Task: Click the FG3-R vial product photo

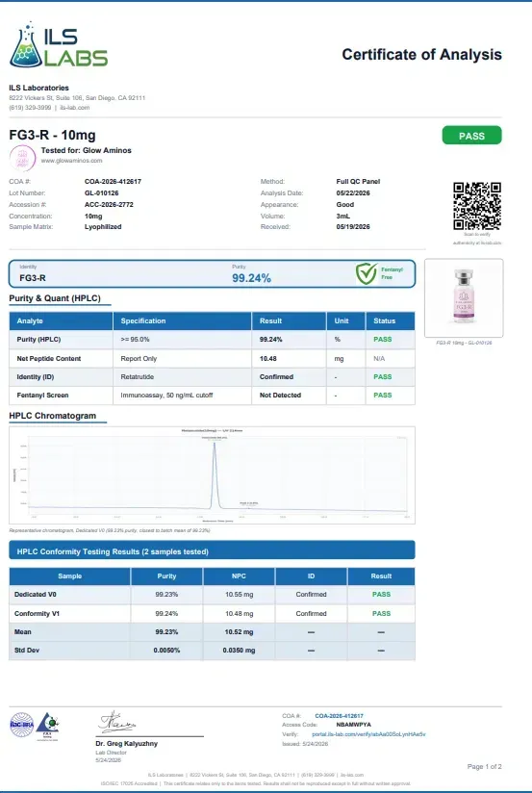Action: tap(464, 297)
